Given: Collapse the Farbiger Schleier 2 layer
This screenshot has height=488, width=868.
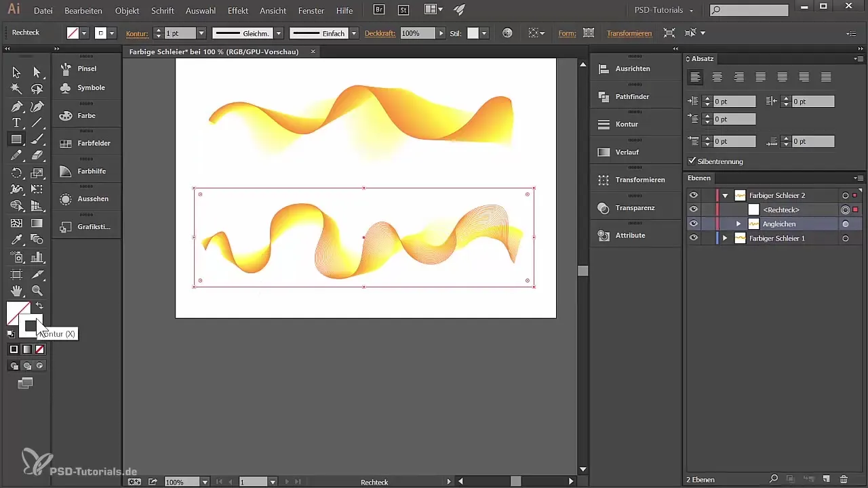Looking at the screenshot, I should 725,195.
